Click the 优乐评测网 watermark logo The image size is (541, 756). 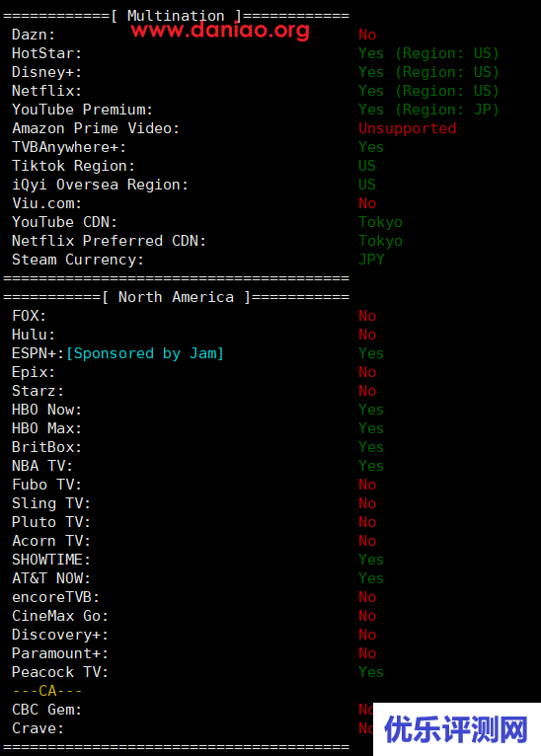[457, 729]
